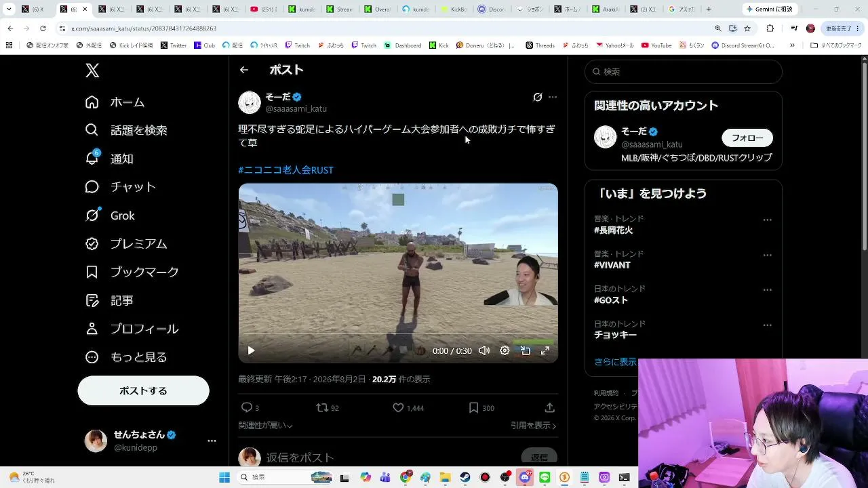Open the Windows Start menu
The height and width of the screenshot is (488, 868).
(x=224, y=477)
